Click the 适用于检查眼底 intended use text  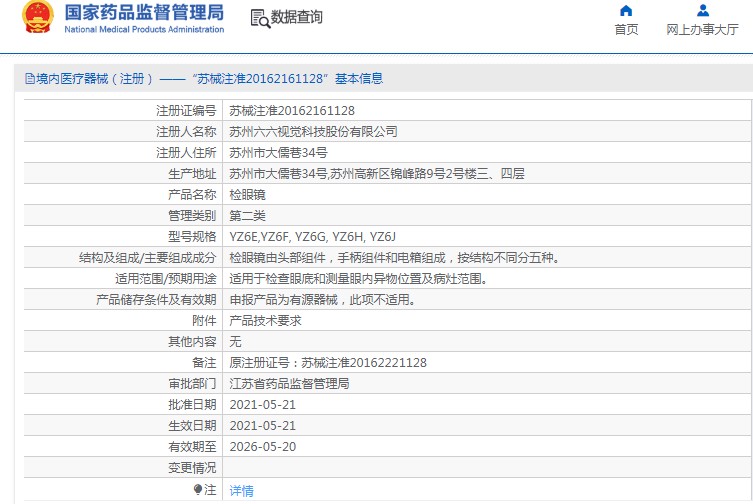(359, 279)
